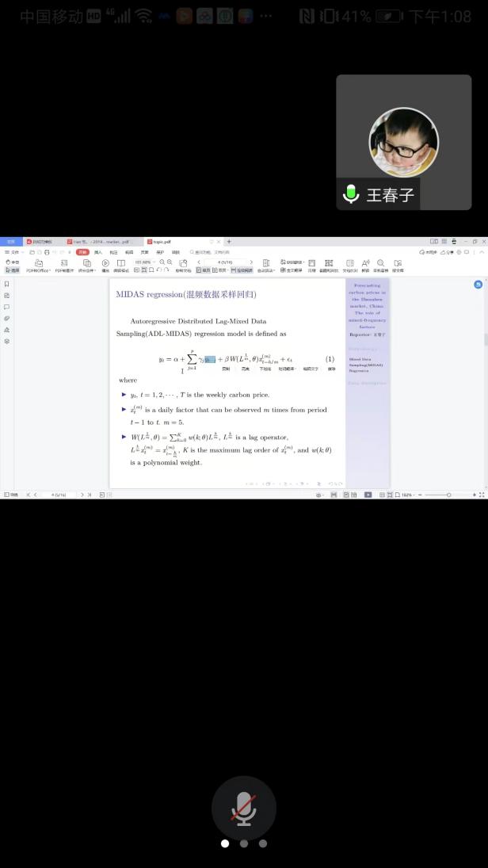The image size is (488, 868).
Task: Click the page number field in the toolbar
Action: pyautogui.click(x=224, y=262)
